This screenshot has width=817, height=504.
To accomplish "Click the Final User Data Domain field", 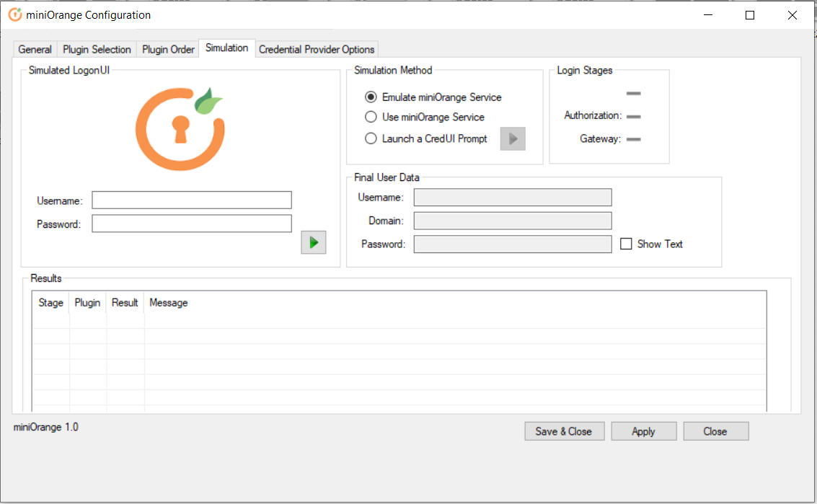I will [513, 221].
